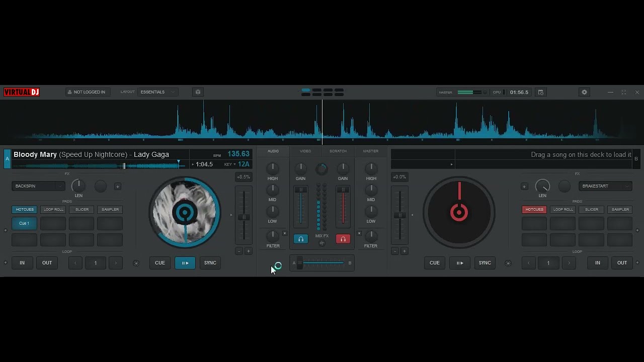644x362 pixels.
Task: Select the HOTCUES pad tab on deck B
Action: [x=534, y=210]
